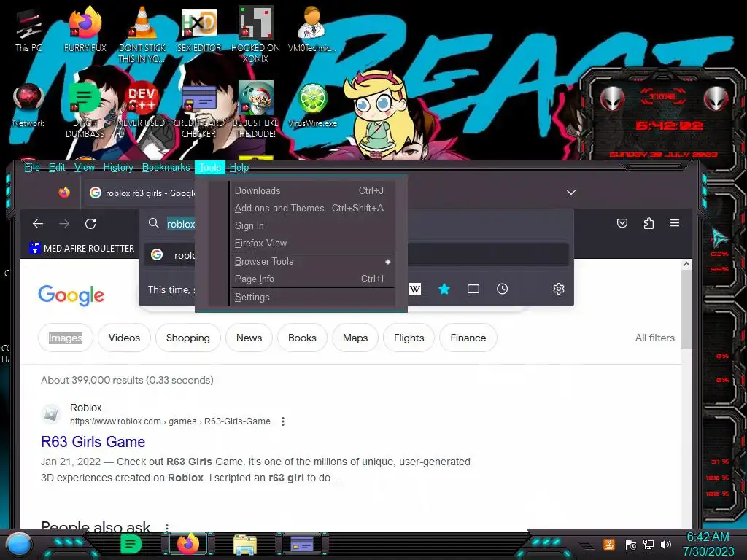Screen dimensions: 747x560
Task: Choose Sign In from Tools menu
Action: pyautogui.click(x=312, y=226)
